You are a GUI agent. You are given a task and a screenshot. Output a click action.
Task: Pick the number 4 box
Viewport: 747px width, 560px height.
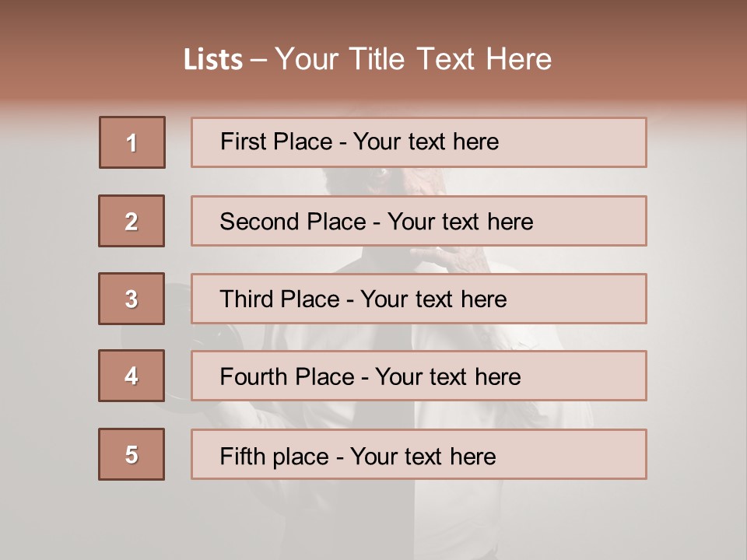[132, 376]
